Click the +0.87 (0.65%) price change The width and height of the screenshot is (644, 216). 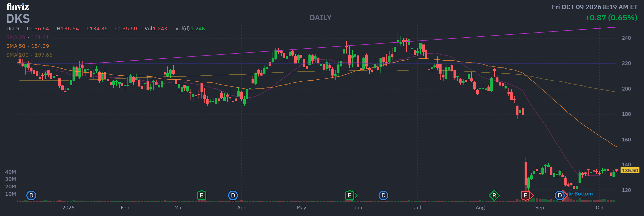click(x=611, y=18)
